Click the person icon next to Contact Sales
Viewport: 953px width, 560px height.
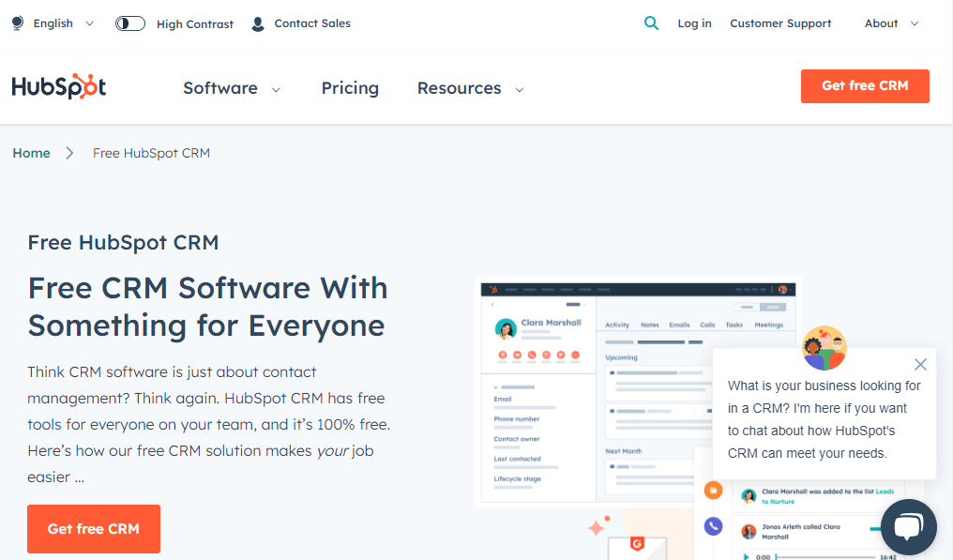[257, 23]
